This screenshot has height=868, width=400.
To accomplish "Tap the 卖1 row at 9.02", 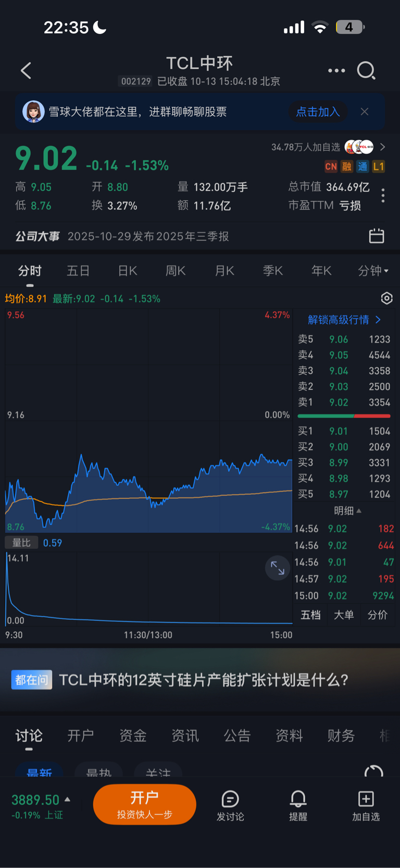I will click(344, 402).
